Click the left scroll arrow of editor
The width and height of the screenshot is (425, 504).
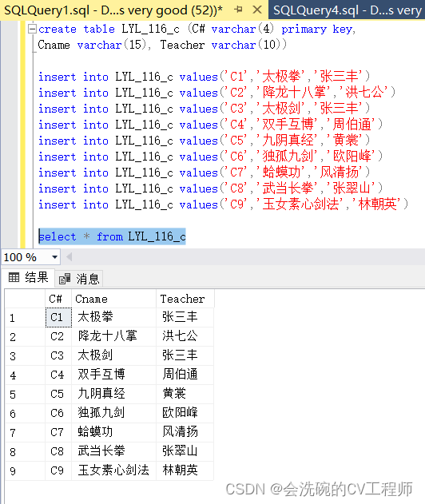[x=69, y=257]
